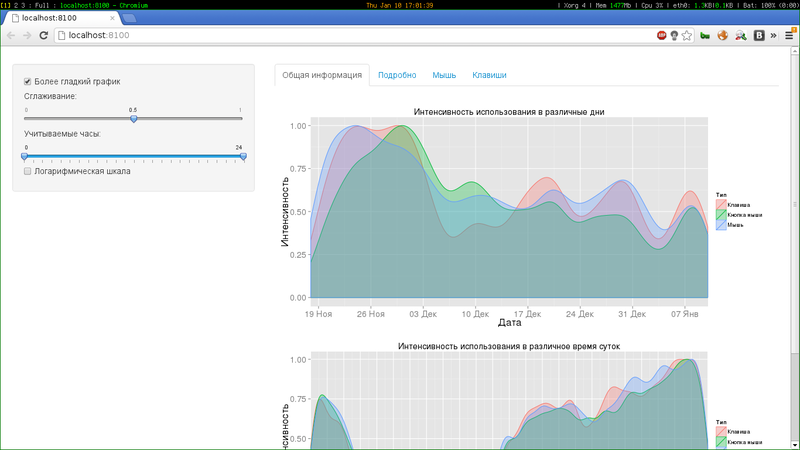This screenshot has width=800, height=450.
Task: Click the 'Сглаживание:' label
Action: pos(50,96)
